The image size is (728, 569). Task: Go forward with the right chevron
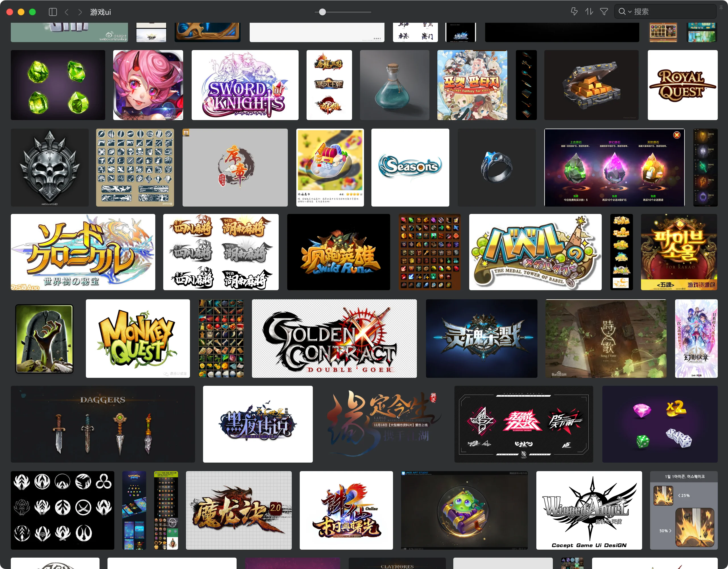[x=80, y=12]
